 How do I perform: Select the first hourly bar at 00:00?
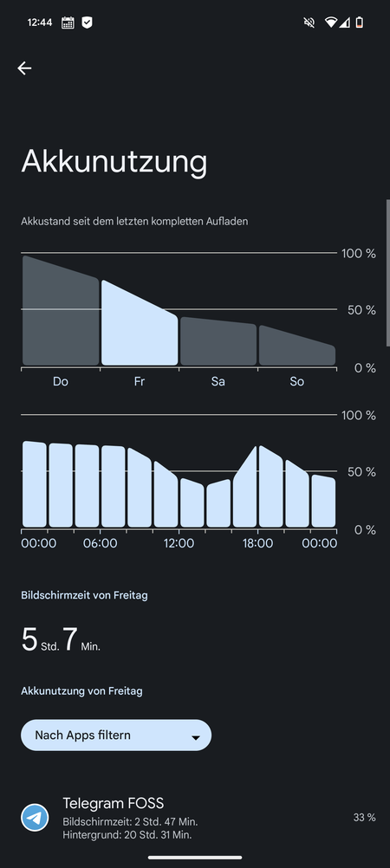tap(35, 484)
